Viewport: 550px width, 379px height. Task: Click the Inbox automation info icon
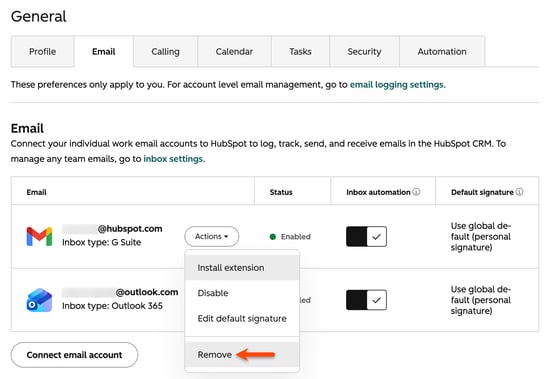point(416,192)
